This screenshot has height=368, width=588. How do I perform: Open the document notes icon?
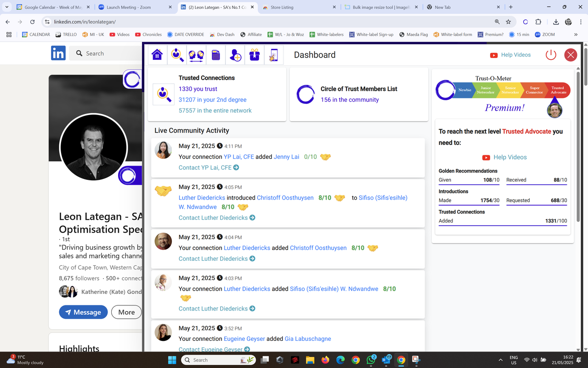[x=215, y=55]
